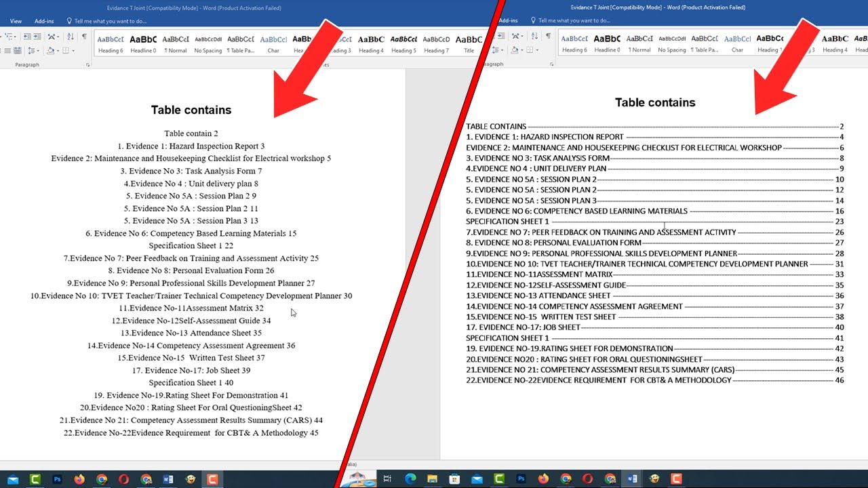This screenshot has height=488, width=868.
Task: Click the Sort icon in left window
Action: click(x=71, y=37)
